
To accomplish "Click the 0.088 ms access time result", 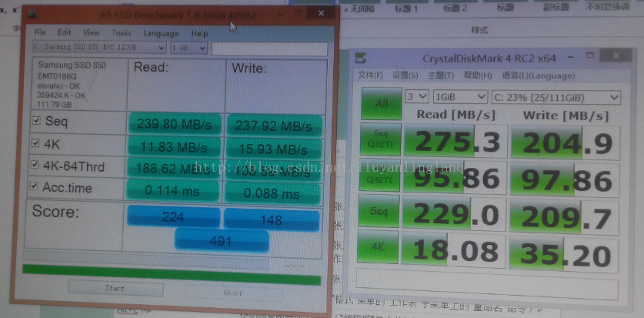I will pyautogui.click(x=272, y=192).
